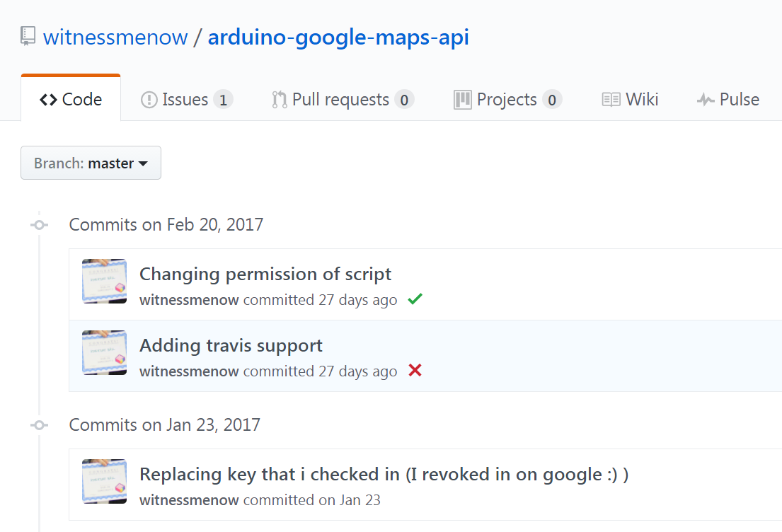Go to the Pull requests tab
The image size is (782, 532).
click(343, 100)
